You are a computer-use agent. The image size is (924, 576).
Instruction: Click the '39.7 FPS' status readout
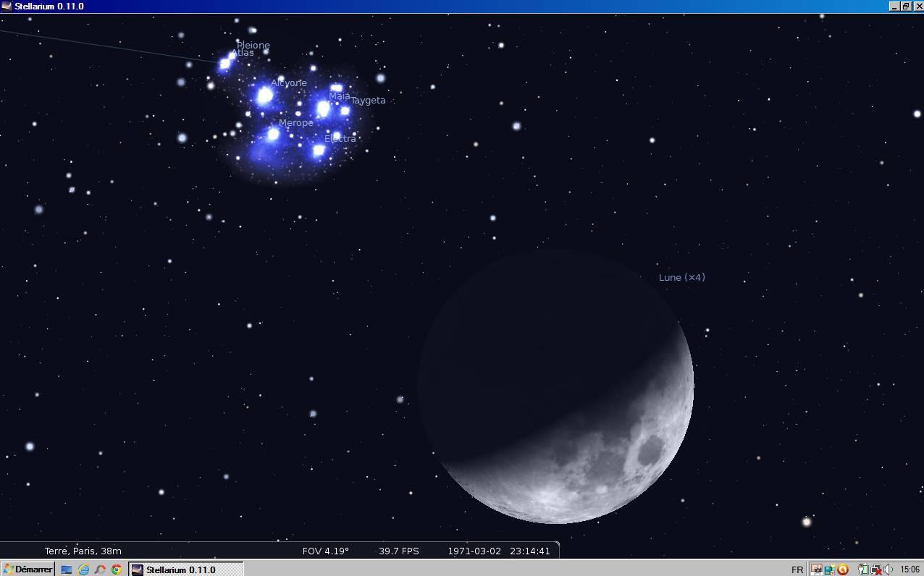[x=399, y=551]
